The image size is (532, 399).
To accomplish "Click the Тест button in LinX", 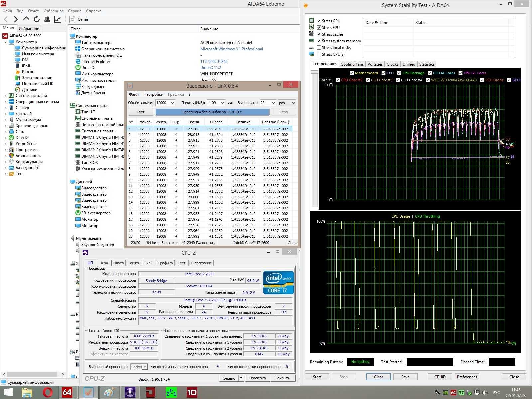I will pos(141,112).
